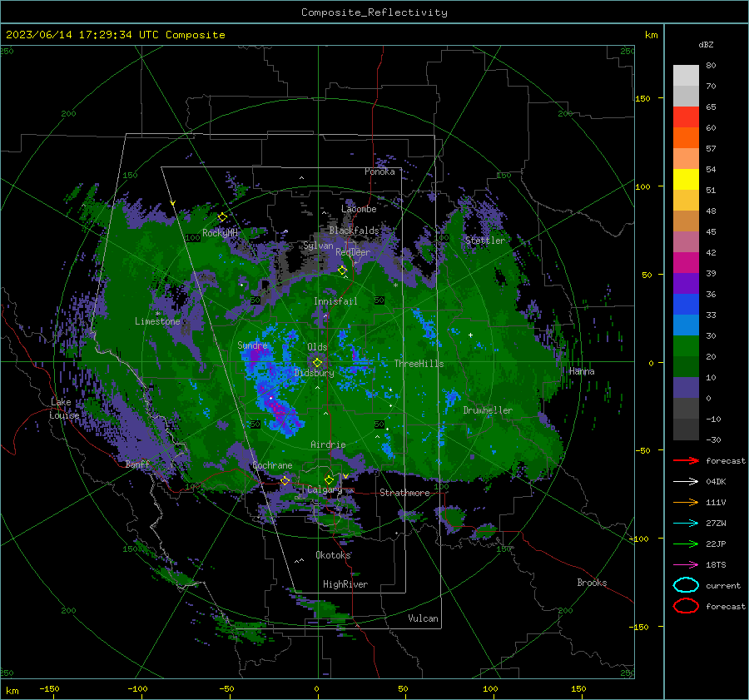Click the red 60-65 dBZ color swatch
The width and height of the screenshot is (749, 700).
pyautogui.click(x=686, y=117)
